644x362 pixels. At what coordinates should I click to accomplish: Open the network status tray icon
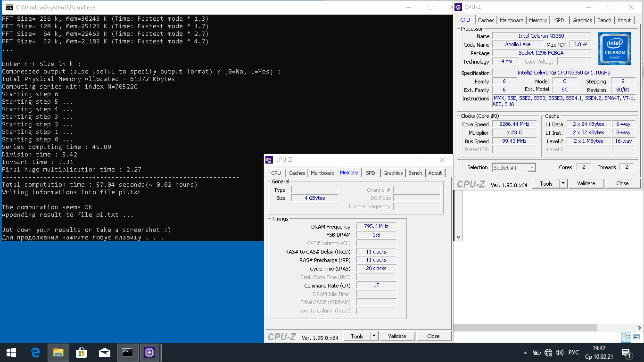[548, 353]
